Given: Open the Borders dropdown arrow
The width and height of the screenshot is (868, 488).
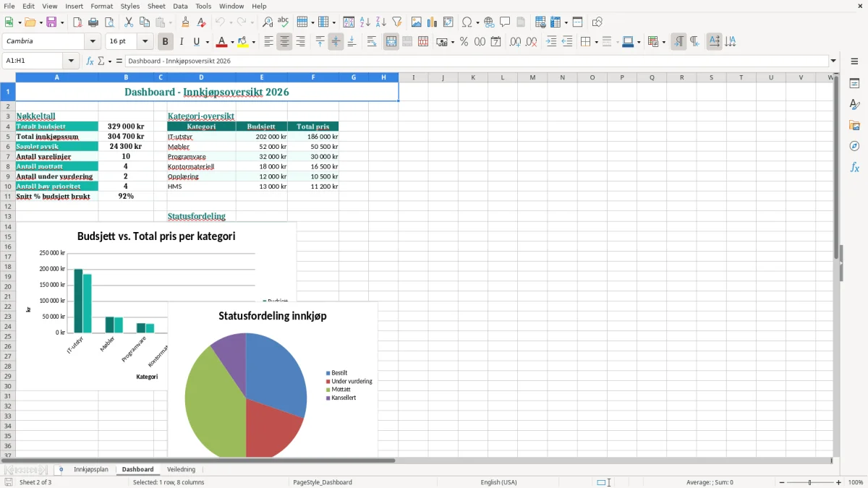Looking at the screenshot, I should (595, 42).
